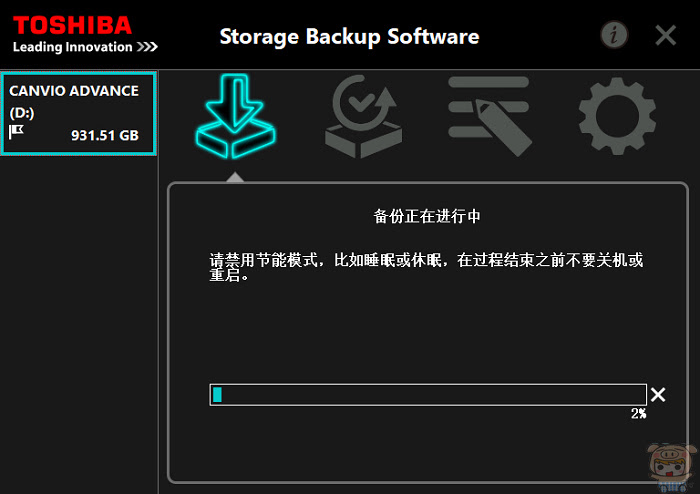Click the Storage Backup Software title
This screenshot has width=700, height=494.
click(349, 37)
